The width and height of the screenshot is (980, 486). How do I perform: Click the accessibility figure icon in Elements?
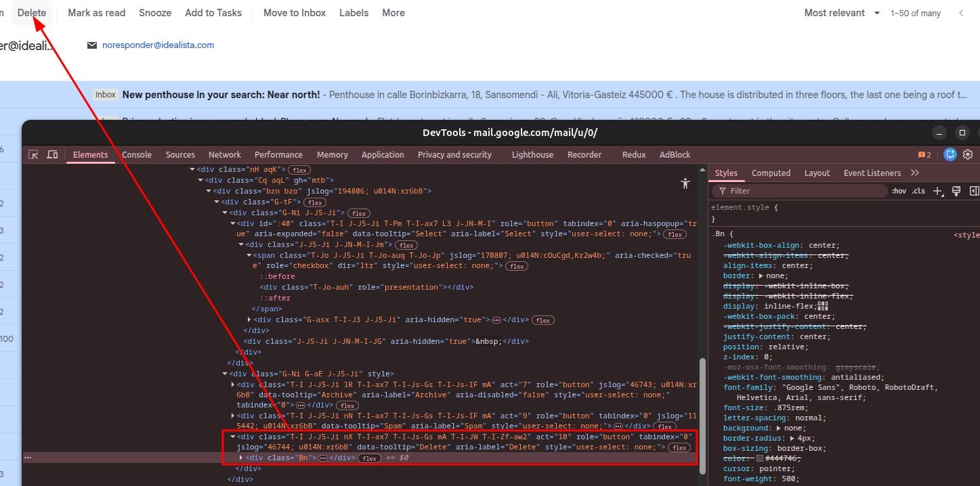(x=685, y=183)
